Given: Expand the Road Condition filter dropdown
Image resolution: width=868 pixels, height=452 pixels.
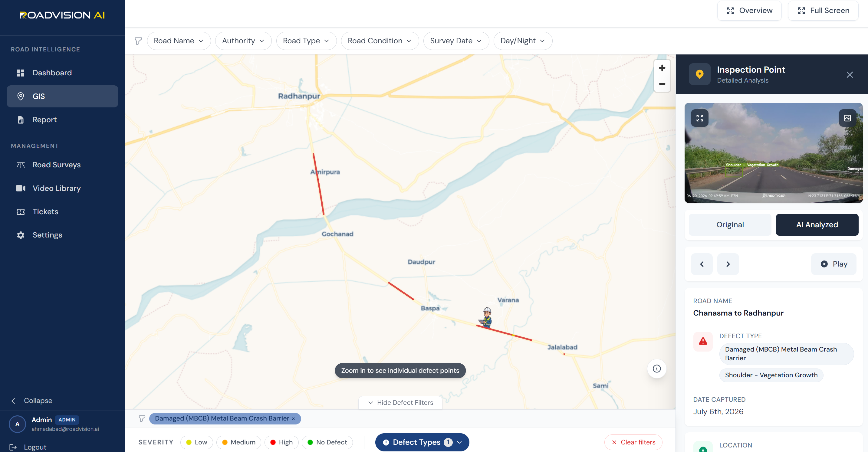Looking at the screenshot, I should tap(380, 41).
